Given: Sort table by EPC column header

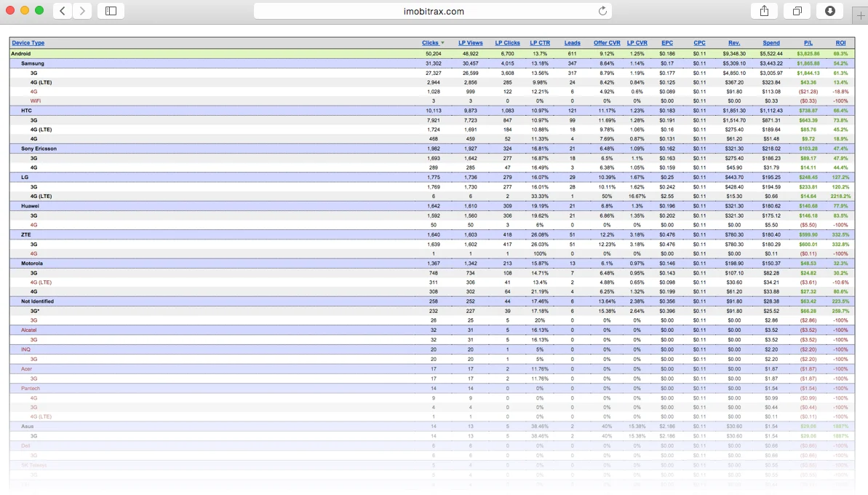Looking at the screenshot, I should [667, 43].
